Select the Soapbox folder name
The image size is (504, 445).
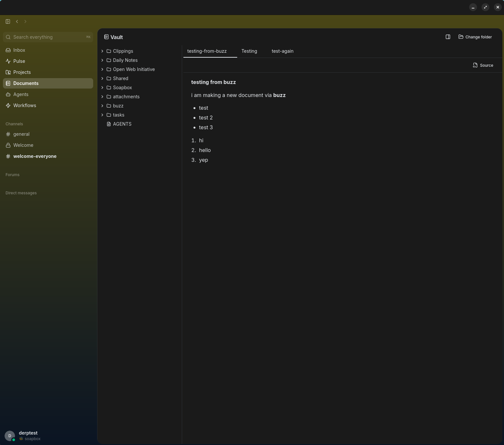point(122,88)
